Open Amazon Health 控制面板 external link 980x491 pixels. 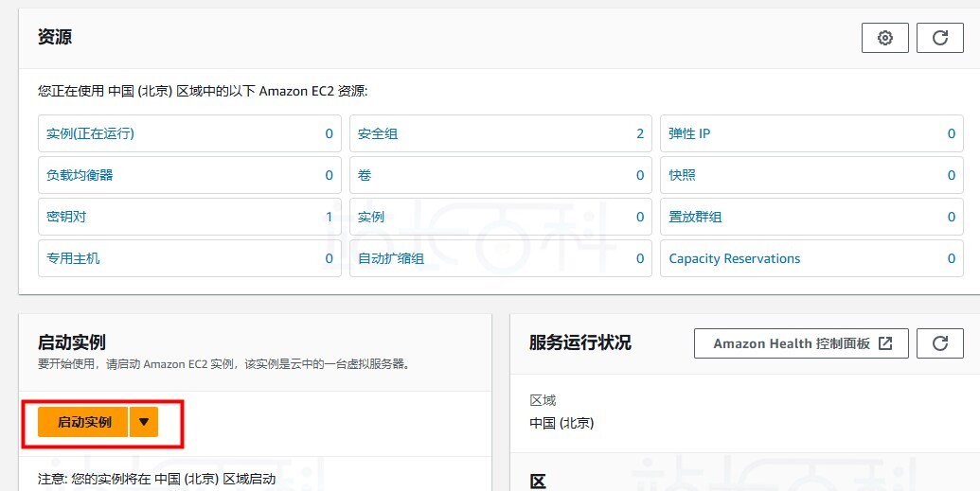pos(801,343)
